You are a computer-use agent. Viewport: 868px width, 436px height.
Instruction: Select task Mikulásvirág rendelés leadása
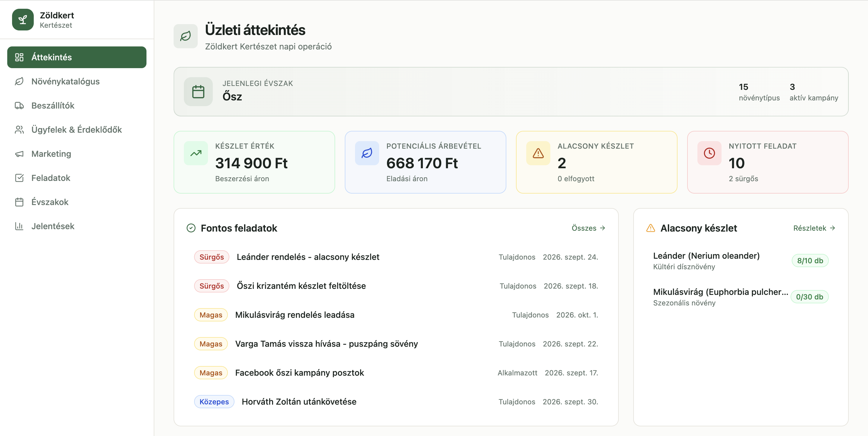click(396, 315)
